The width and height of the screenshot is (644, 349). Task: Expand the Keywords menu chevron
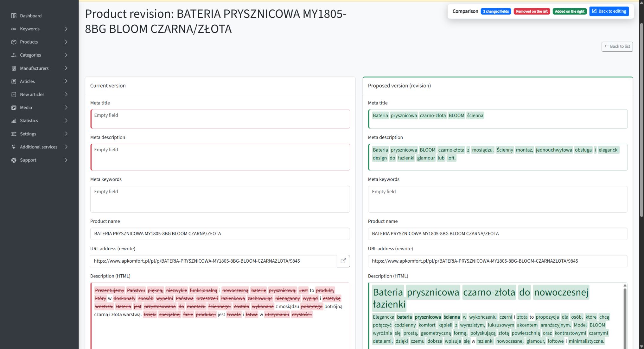(66, 29)
